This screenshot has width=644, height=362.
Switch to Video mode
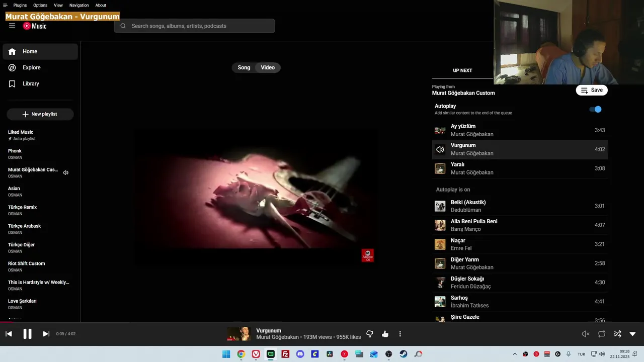tap(268, 67)
